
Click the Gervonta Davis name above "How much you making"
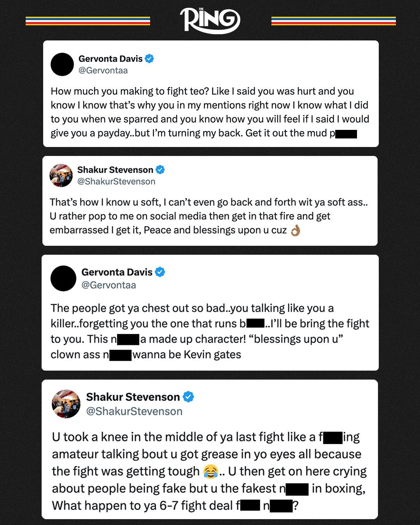(110, 59)
